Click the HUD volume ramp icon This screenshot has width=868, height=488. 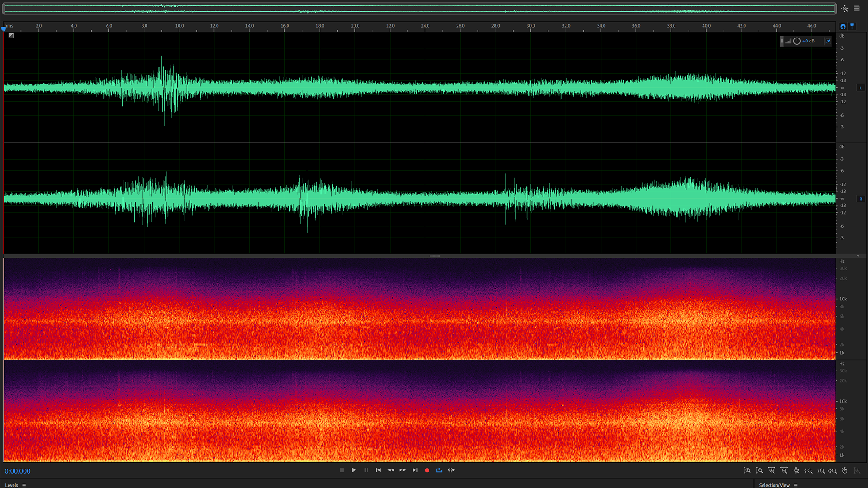[x=788, y=41]
